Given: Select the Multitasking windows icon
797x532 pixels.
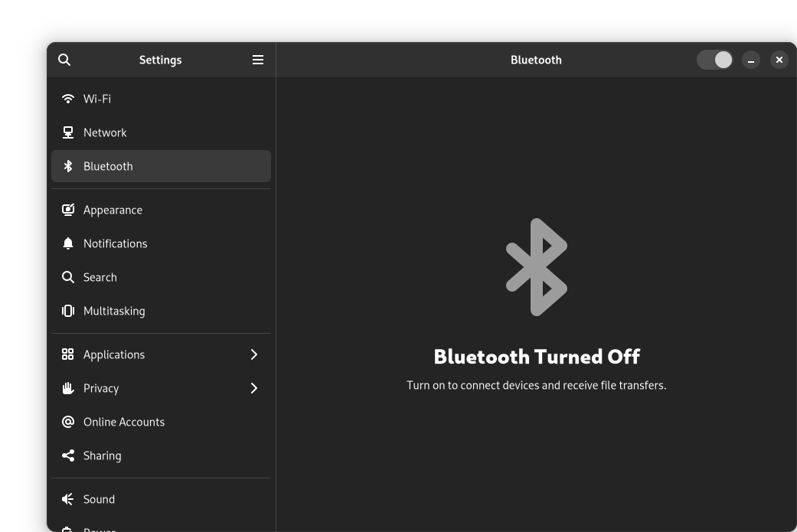Looking at the screenshot, I should [68, 311].
